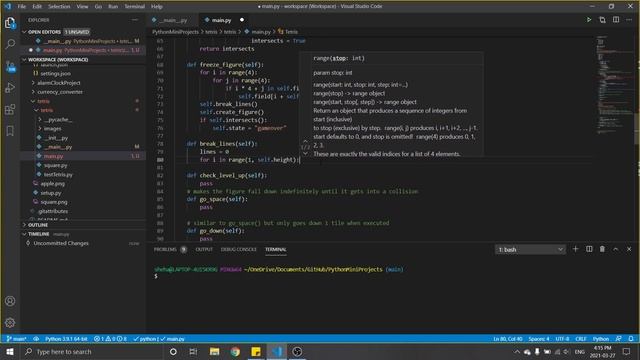Change language mode via Python status
640x360 pixels.
pos(601,339)
